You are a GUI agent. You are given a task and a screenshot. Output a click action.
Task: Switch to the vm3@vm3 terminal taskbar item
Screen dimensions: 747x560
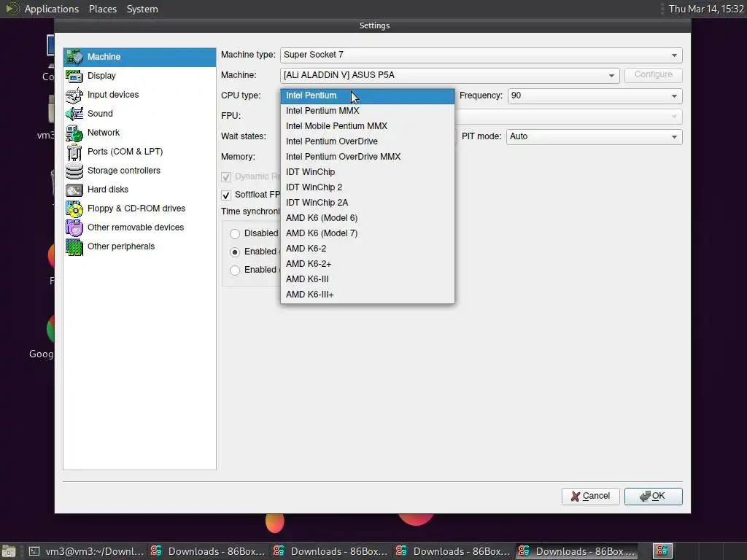pyautogui.click(x=86, y=551)
